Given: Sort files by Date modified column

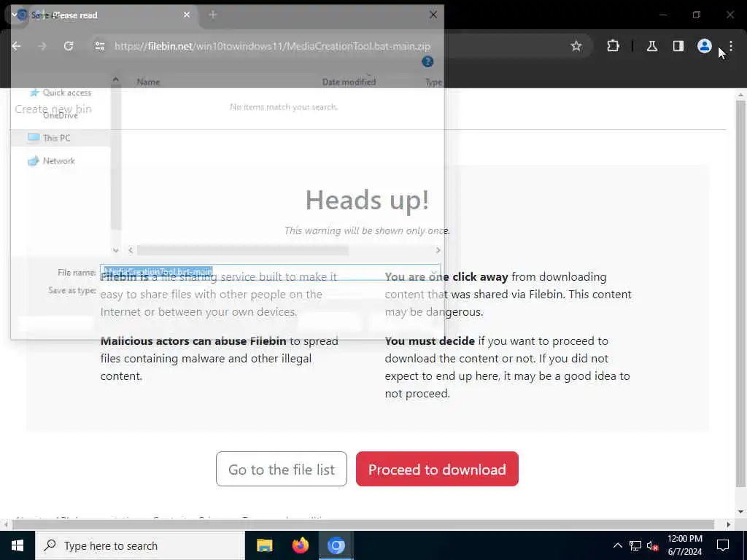Looking at the screenshot, I should point(349,82).
